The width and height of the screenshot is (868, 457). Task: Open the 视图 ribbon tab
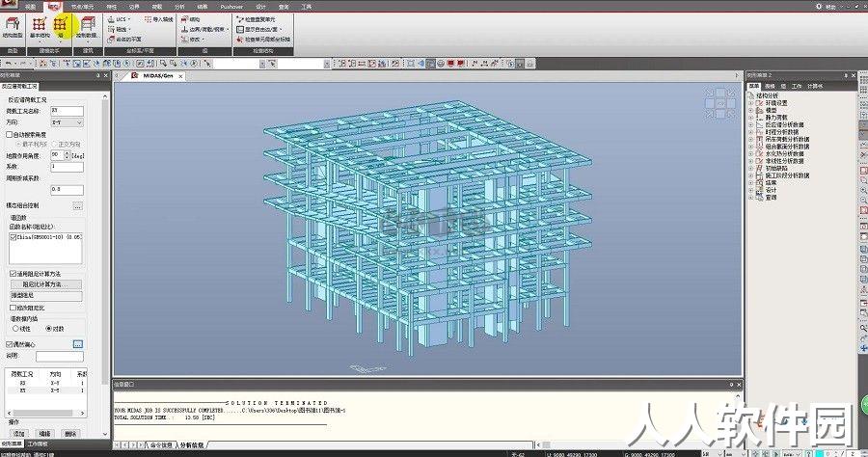point(31,7)
